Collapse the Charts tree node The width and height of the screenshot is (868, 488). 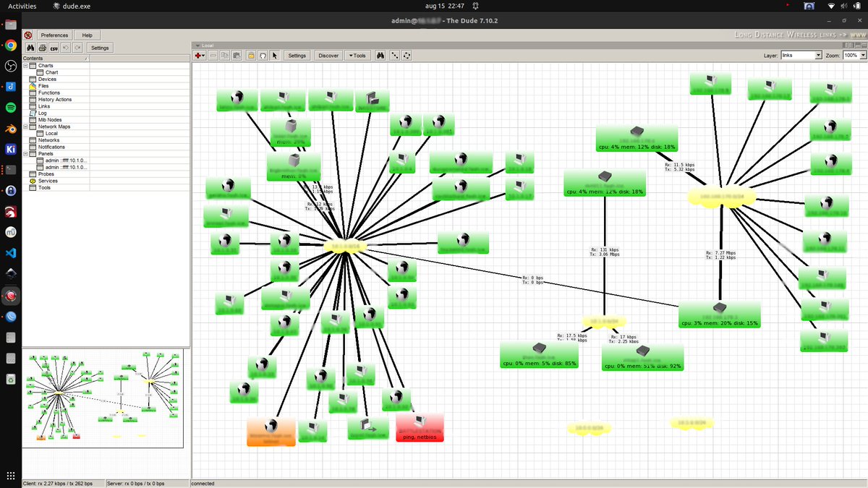(x=25, y=66)
